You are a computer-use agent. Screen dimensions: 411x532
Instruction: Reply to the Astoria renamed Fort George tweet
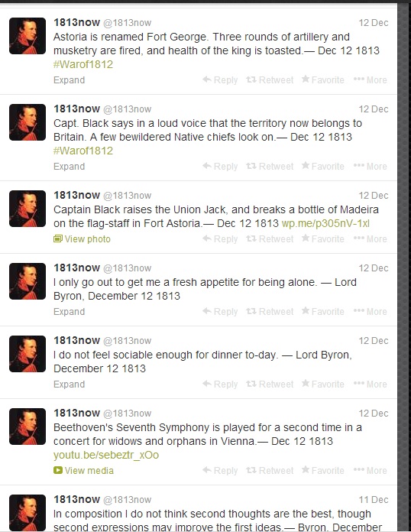tap(220, 80)
